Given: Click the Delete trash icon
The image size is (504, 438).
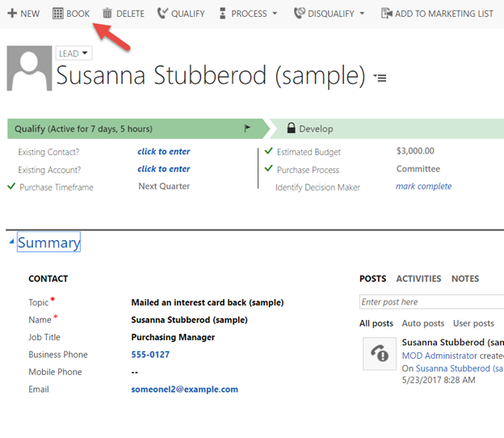Looking at the screenshot, I should coord(107,14).
